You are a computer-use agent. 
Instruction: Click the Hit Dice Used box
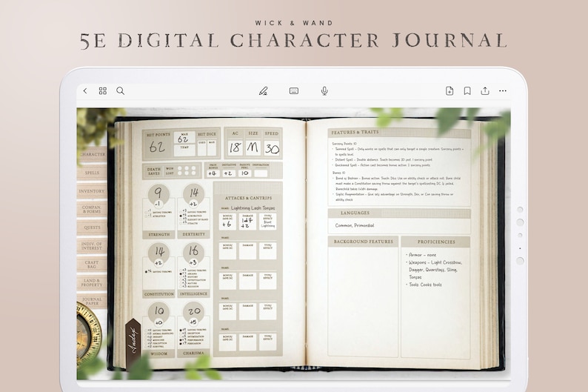coord(202,147)
